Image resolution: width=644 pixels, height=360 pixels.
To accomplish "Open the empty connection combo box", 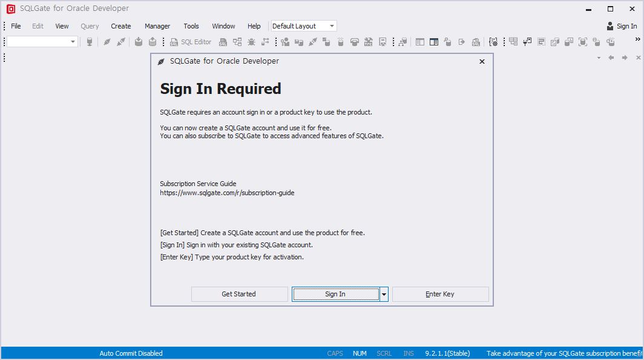I will (x=42, y=42).
